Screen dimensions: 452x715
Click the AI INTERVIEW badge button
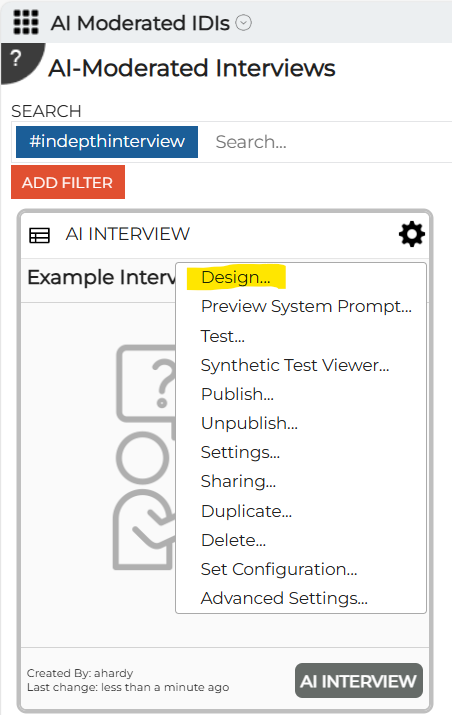(x=359, y=681)
